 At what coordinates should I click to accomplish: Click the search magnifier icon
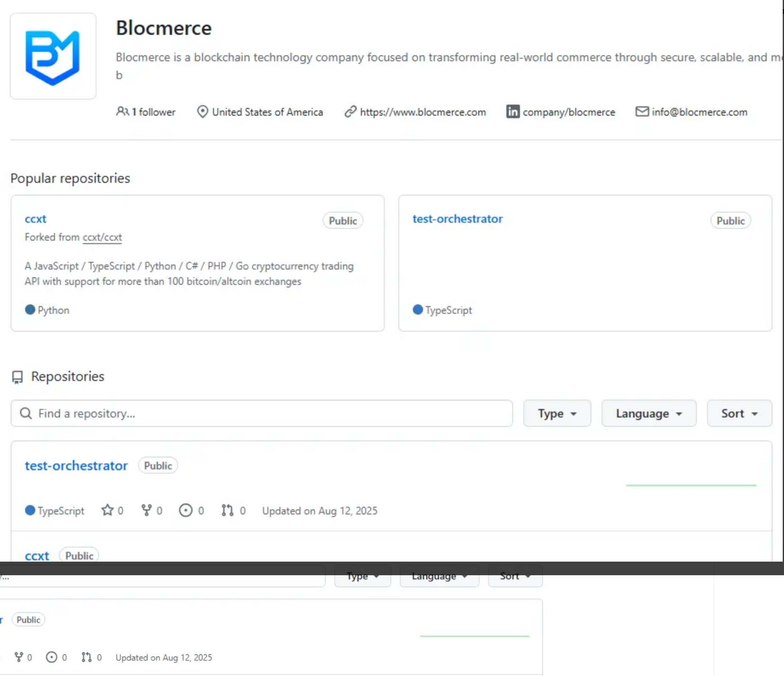26,413
